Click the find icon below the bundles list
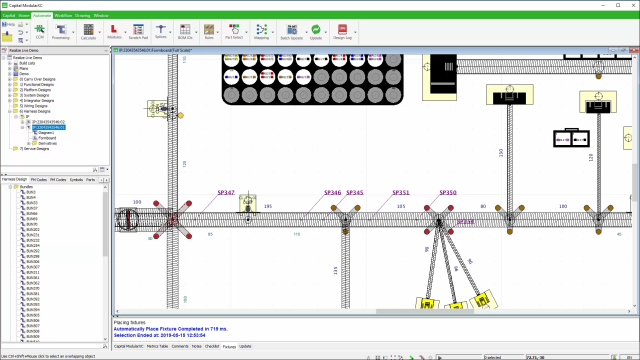 105,346
